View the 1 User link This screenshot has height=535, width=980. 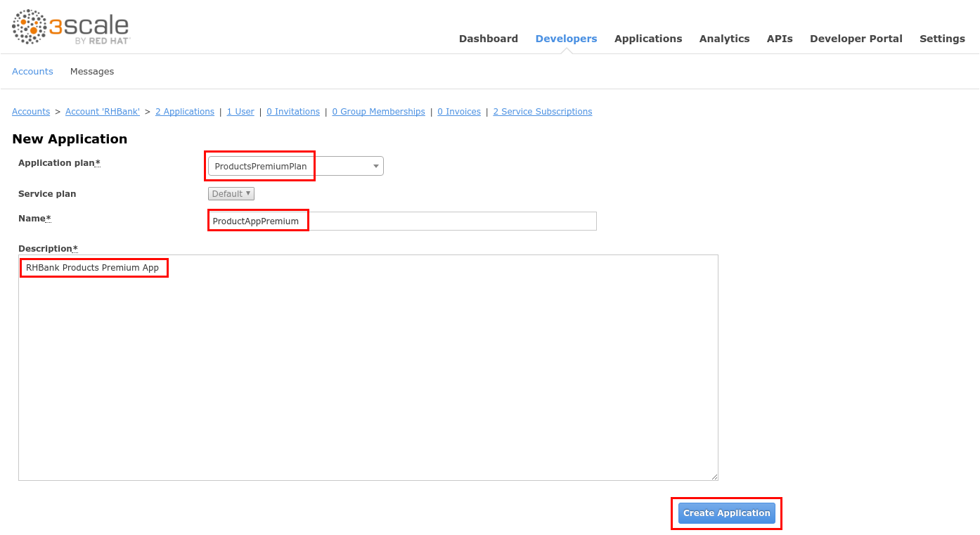tap(240, 112)
